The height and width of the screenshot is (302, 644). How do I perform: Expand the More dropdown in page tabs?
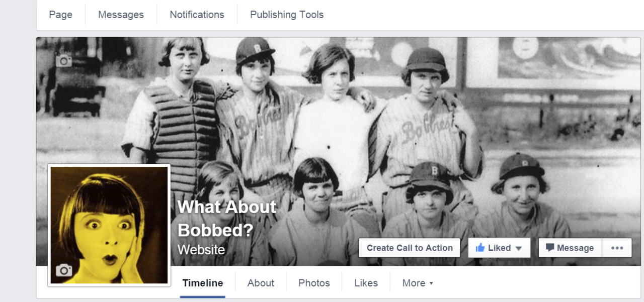[x=418, y=283]
